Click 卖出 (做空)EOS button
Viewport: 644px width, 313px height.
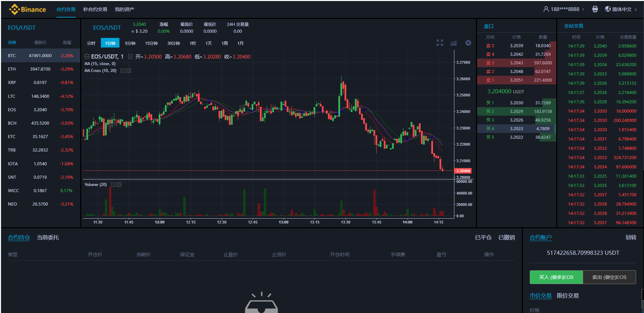point(609,277)
